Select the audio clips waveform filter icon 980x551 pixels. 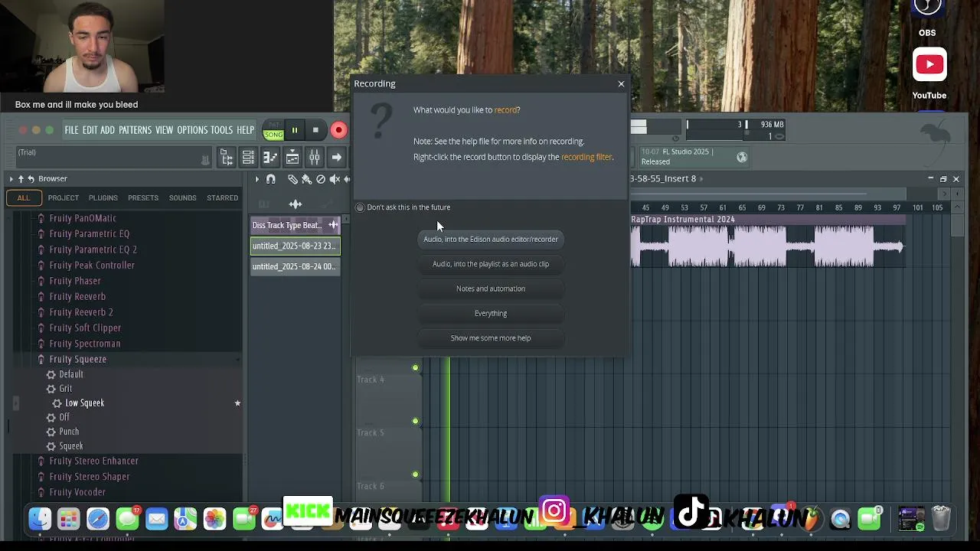296,204
